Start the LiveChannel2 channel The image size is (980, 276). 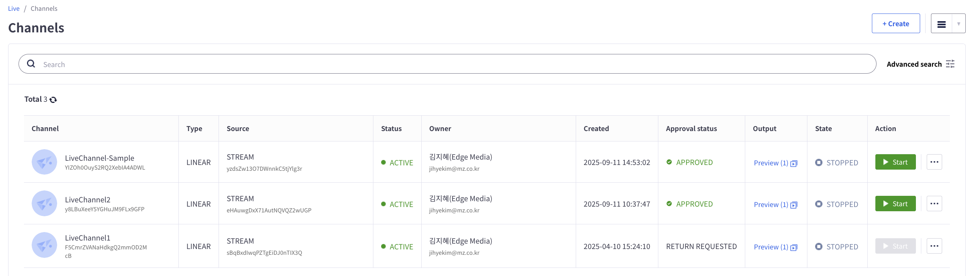(x=895, y=204)
